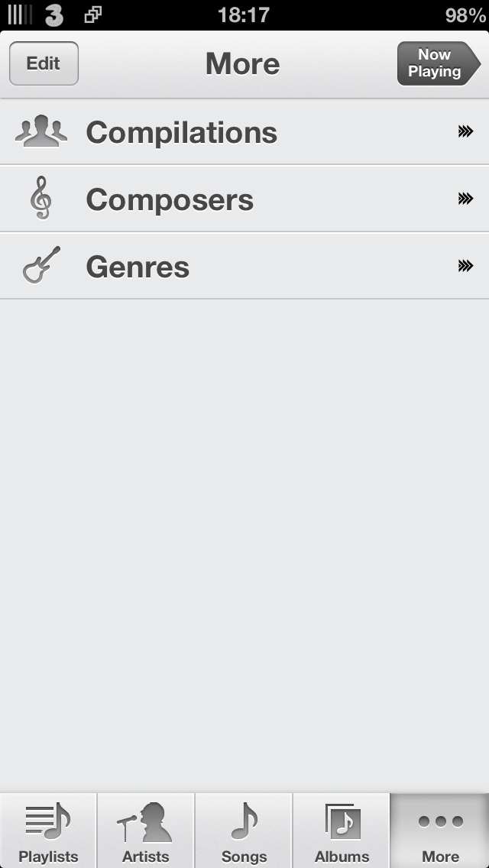
Task: Expand Composers using its chevron arrow
Action: point(465,199)
